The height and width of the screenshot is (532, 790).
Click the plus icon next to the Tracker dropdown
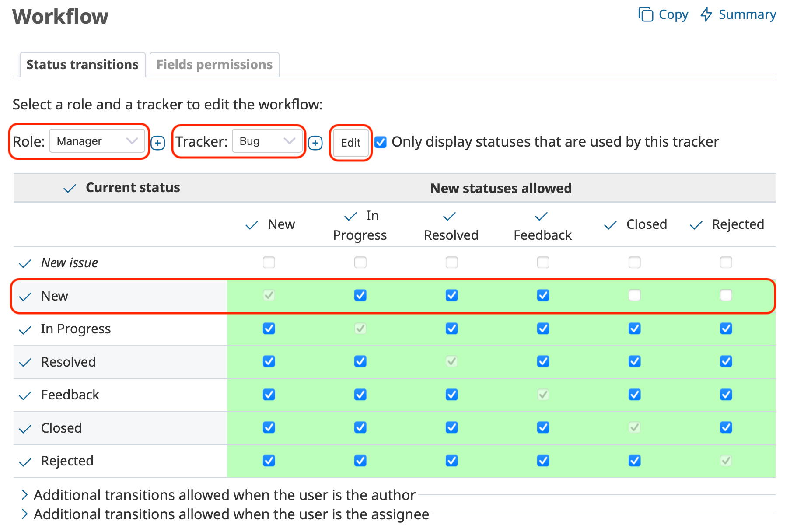coord(315,143)
